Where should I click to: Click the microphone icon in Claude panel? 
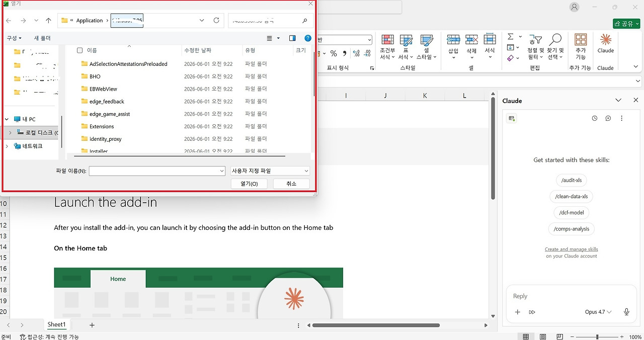tap(626, 312)
